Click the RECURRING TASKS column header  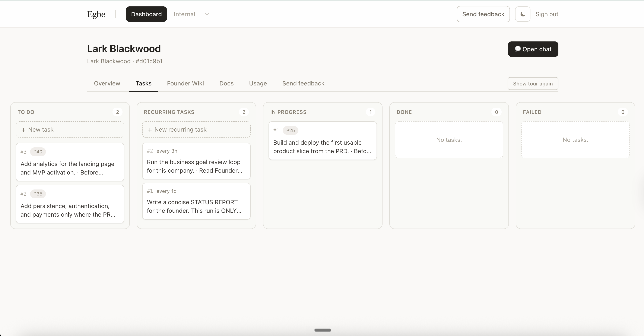pyautogui.click(x=169, y=112)
